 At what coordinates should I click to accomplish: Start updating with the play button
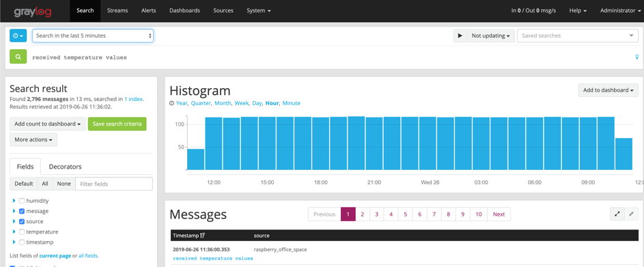460,36
